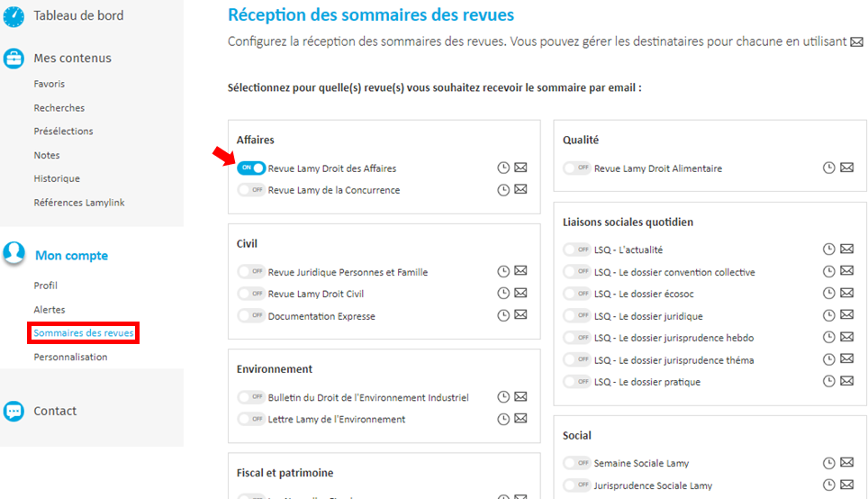Click the clock icon for LSQ - L'actualité

(828, 249)
